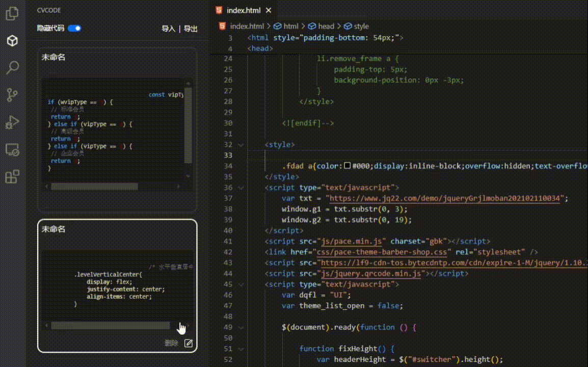Click the HTML5 icon on the index.html tab
The image size is (588, 367).
[x=219, y=10]
